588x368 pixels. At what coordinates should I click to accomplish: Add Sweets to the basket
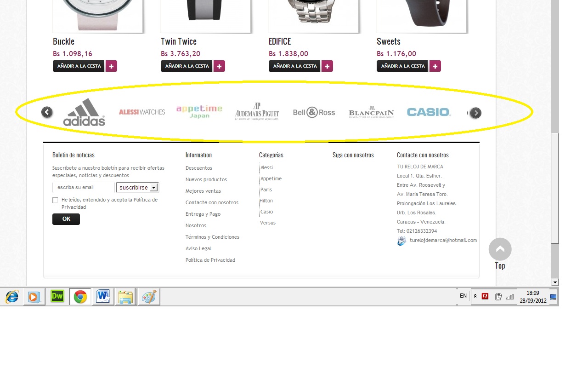(403, 66)
